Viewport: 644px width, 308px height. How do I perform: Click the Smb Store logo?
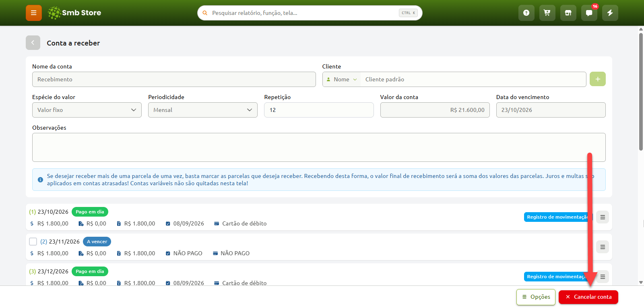(74, 13)
